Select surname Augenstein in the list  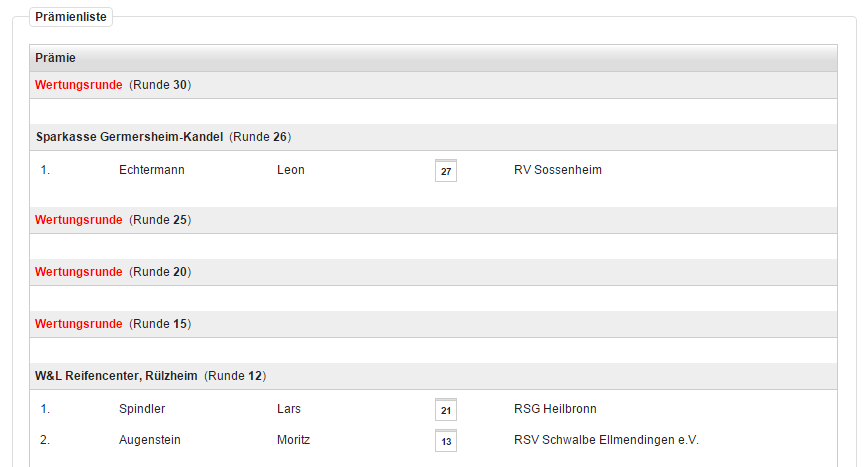click(x=150, y=440)
